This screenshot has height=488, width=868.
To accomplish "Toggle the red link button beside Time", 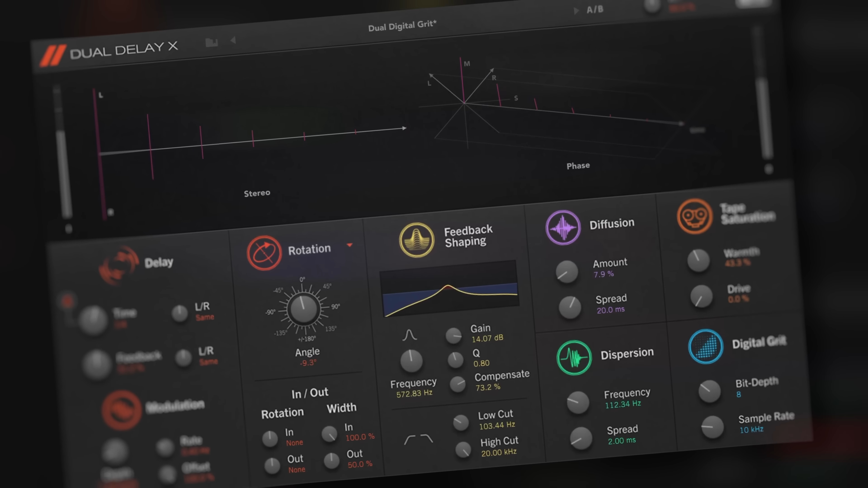I will 67,301.
